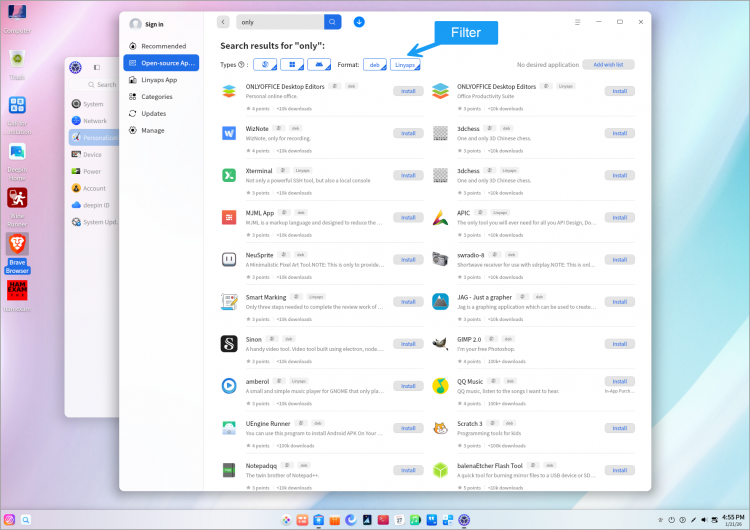Click the Scratch 3 cat icon
This screenshot has height=530, width=750.
[441, 428]
